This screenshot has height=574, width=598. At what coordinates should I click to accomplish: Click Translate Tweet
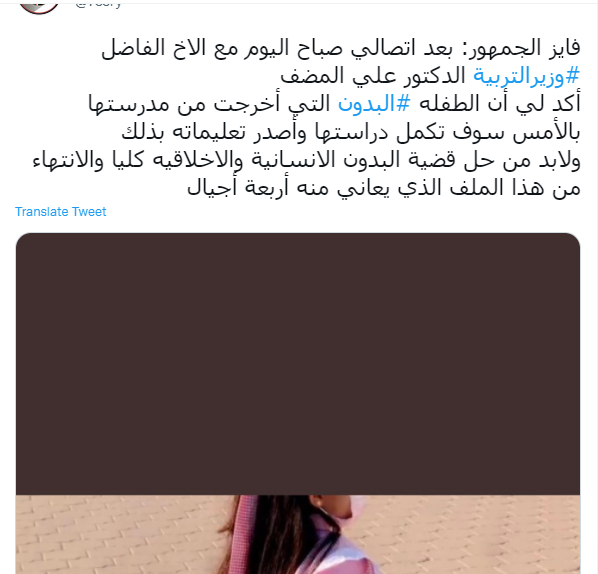(61, 212)
